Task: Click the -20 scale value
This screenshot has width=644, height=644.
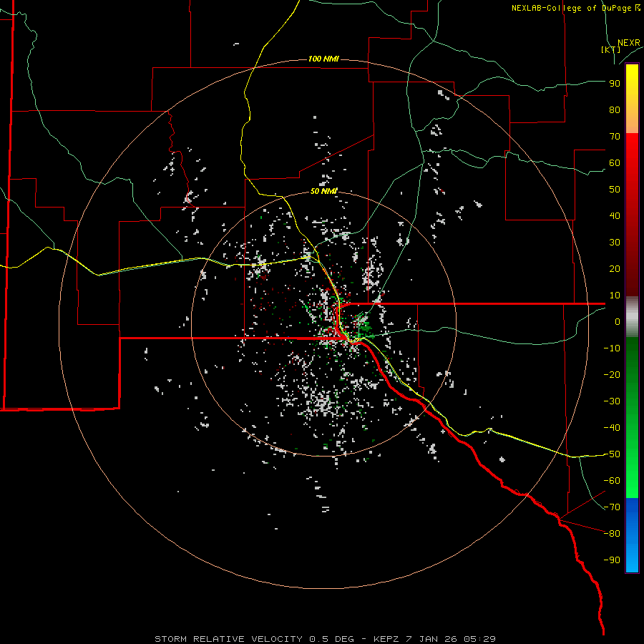Action: point(612,375)
